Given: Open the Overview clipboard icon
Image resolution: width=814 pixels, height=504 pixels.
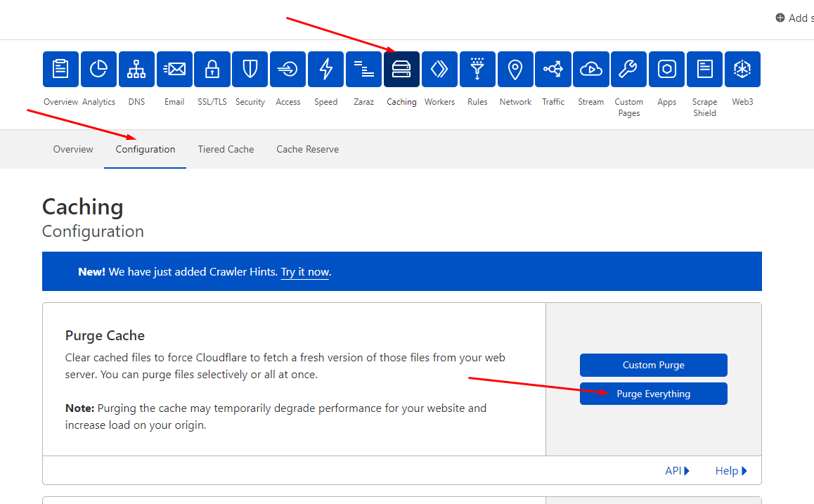Looking at the screenshot, I should 60,69.
